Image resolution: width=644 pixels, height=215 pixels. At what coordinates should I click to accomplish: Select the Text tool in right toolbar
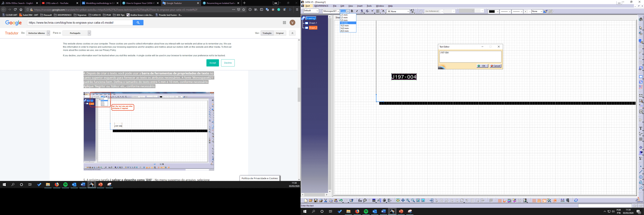[641, 128]
